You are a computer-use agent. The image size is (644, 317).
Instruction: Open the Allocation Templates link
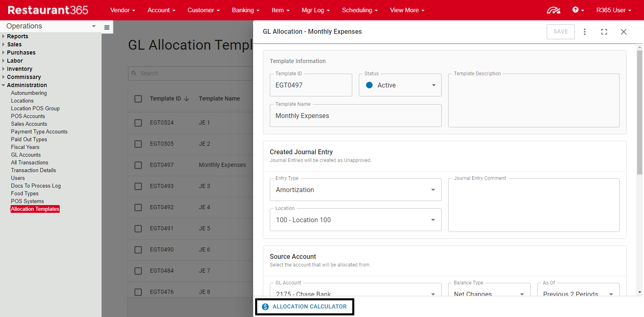point(35,209)
